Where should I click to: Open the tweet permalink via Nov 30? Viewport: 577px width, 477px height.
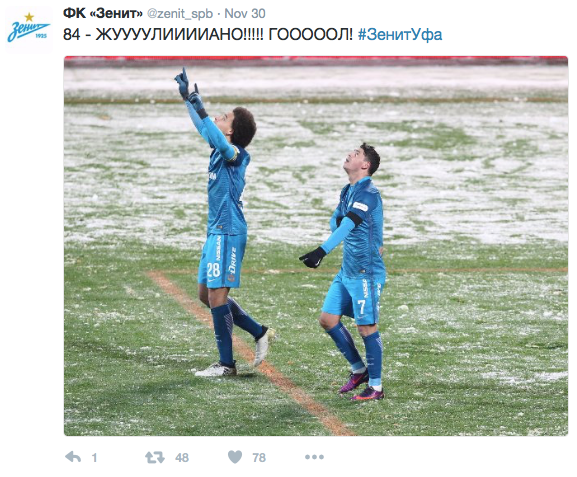click(245, 14)
